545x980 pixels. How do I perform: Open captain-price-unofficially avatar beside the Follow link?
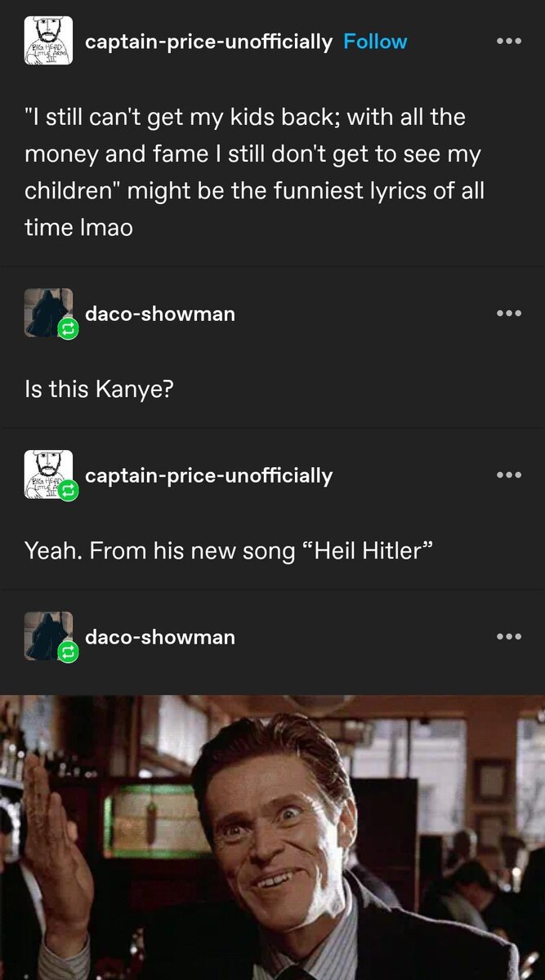tap(48, 41)
